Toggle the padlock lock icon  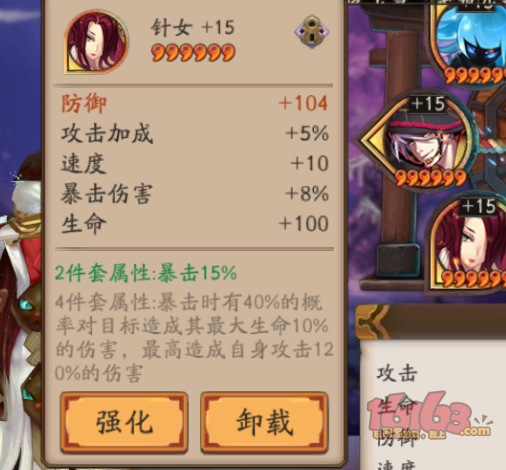pos(312,32)
